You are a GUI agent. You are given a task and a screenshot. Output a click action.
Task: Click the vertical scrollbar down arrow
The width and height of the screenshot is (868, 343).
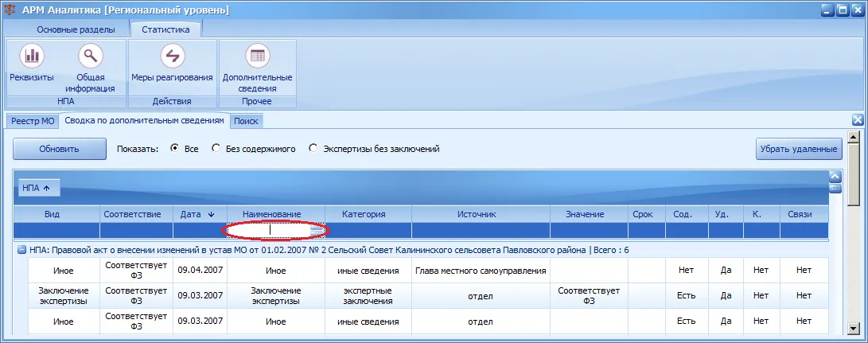click(853, 329)
